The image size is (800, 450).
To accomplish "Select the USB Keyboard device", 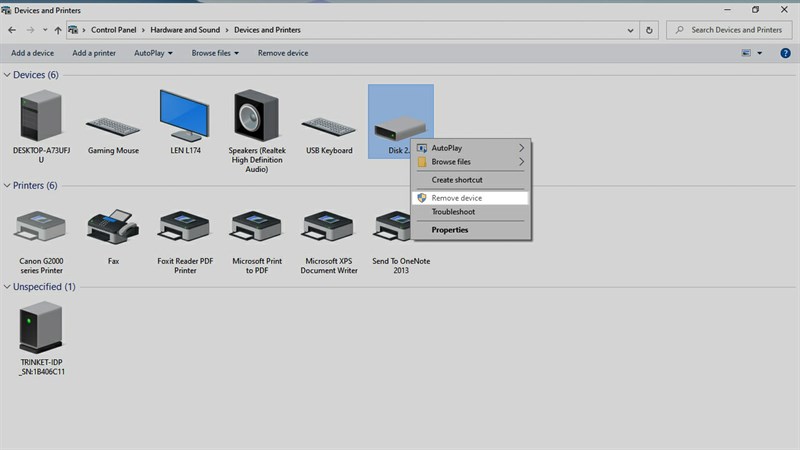I will [x=329, y=127].
